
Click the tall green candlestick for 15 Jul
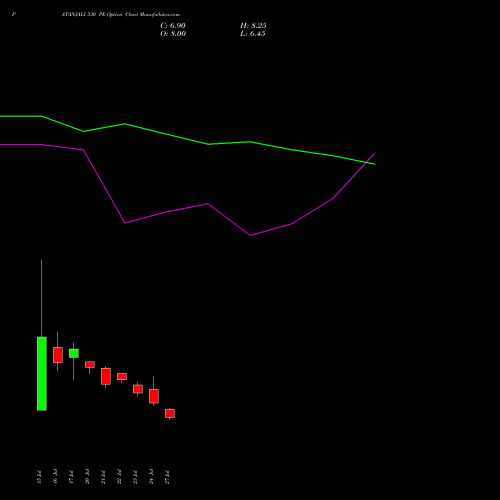tap(42, 374)
